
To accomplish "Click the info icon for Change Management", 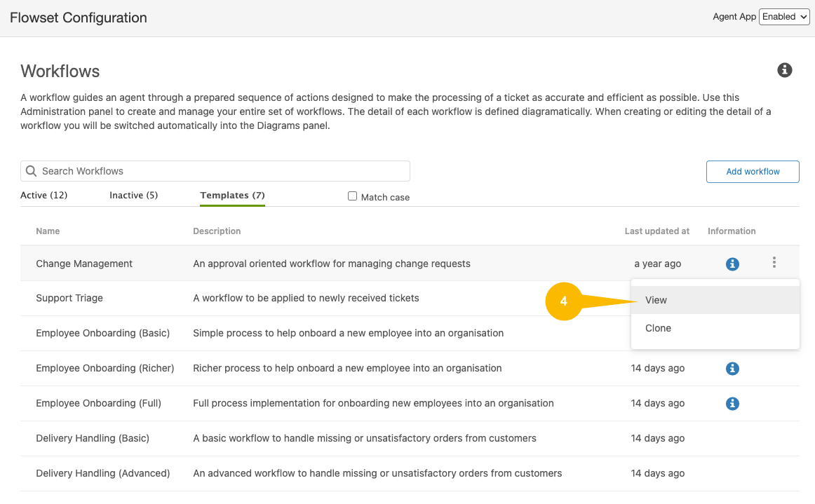I will click(x=732, y=264).
